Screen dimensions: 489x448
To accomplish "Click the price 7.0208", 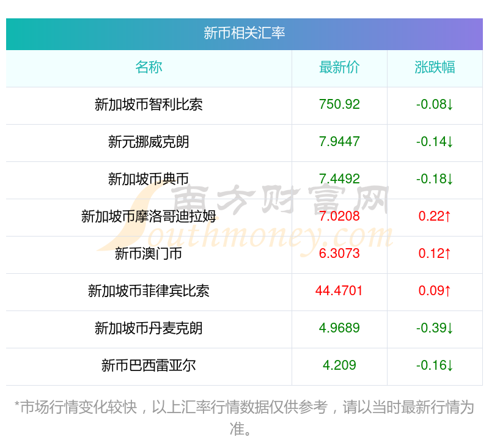I will coord(339,216).
